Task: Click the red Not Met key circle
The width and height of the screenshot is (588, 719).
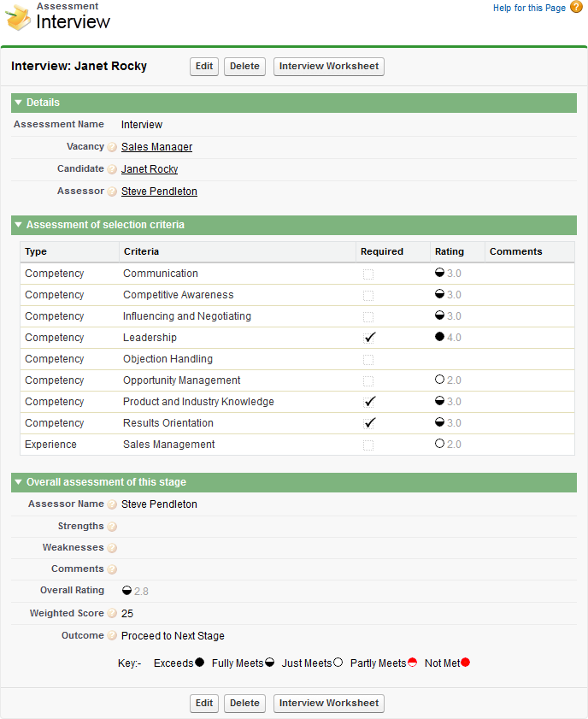Action: point(466,663)
